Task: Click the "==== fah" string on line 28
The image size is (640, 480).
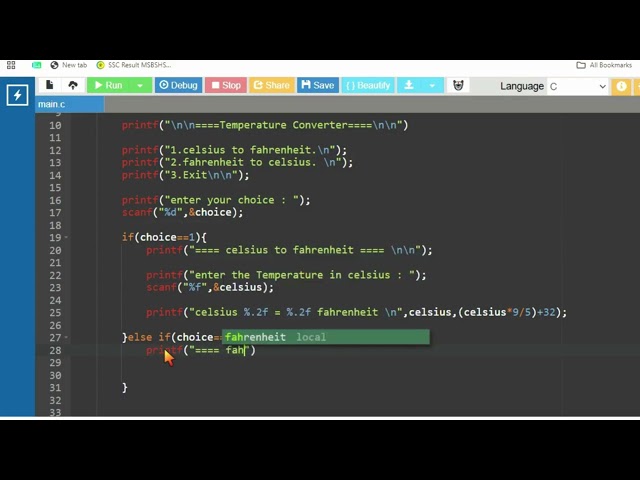Action: pos(220,350)
